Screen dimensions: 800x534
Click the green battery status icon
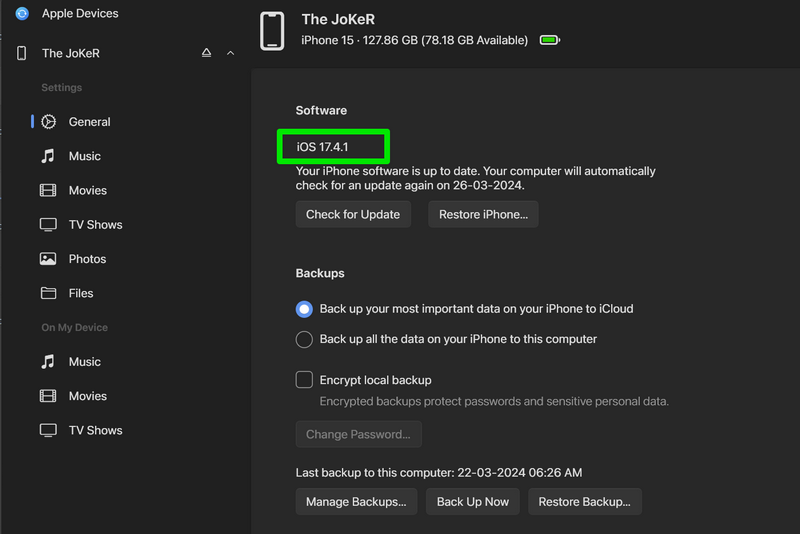tap(549, 41)
